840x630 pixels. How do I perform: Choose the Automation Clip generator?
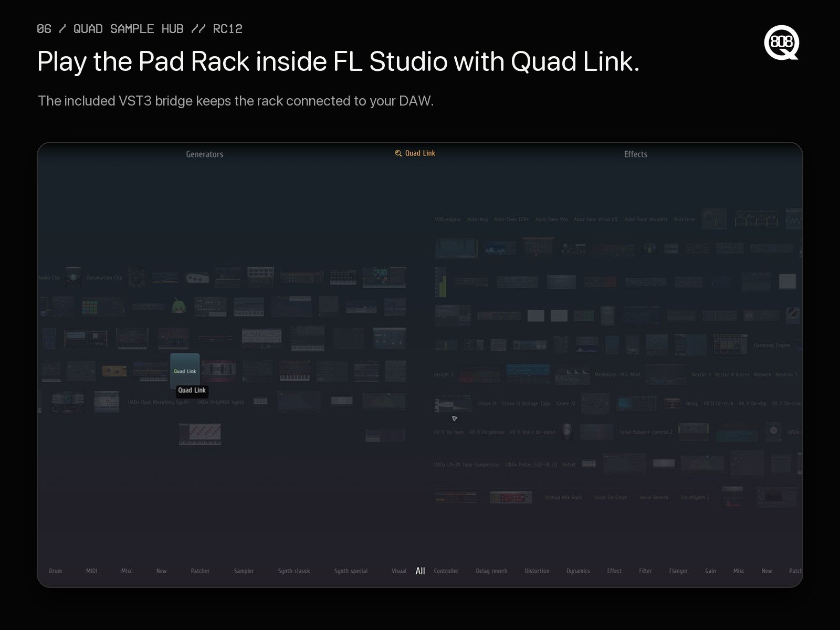point(104,278)
